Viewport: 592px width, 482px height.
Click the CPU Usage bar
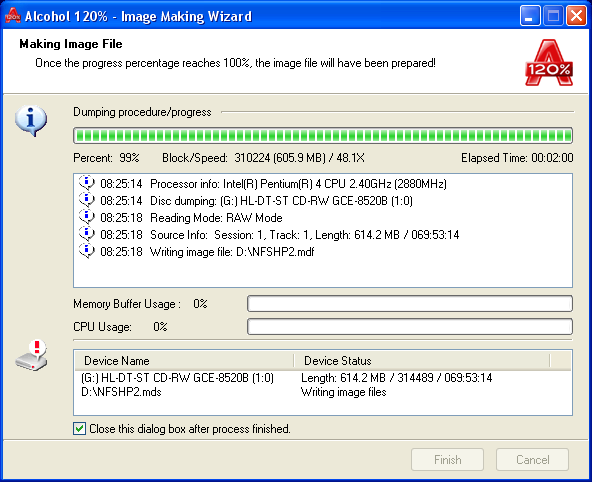click(x=410, y=326)
